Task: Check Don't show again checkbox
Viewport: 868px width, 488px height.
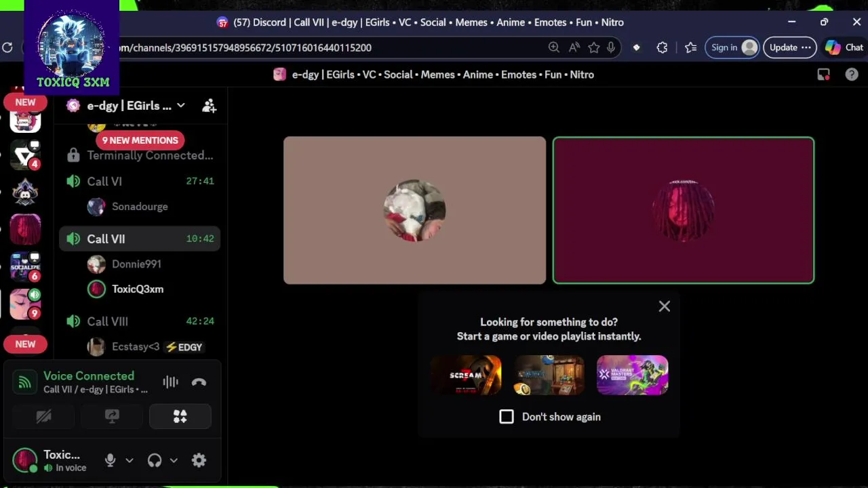Action: click(x=507, y=417)
